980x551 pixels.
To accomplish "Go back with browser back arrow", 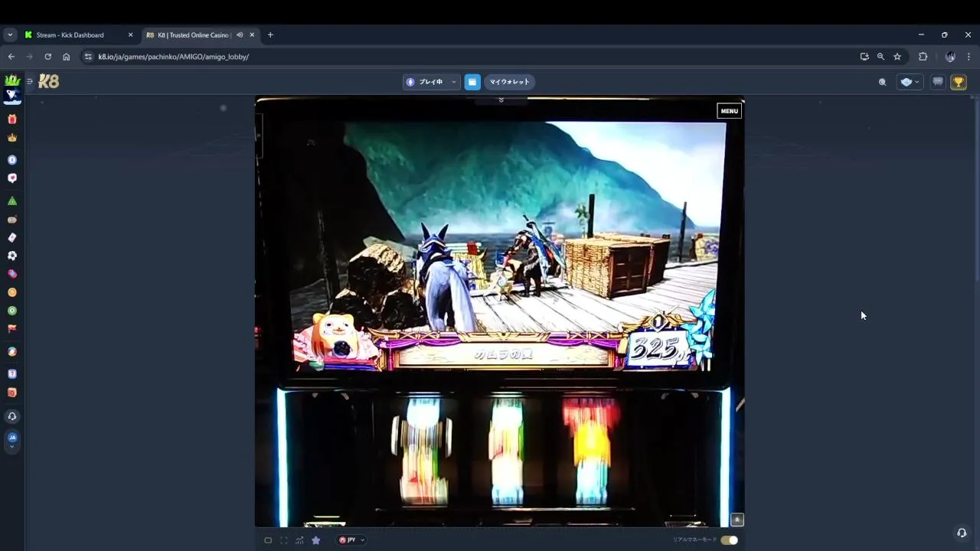I will point(11,57).
